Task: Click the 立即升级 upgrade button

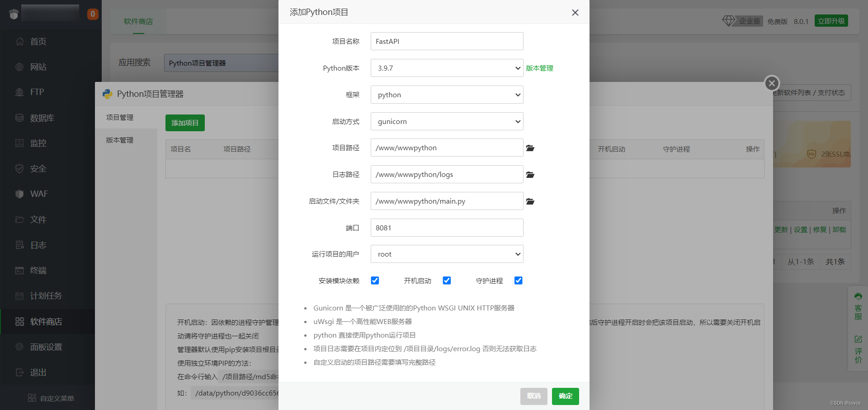Action: point(831,21)
